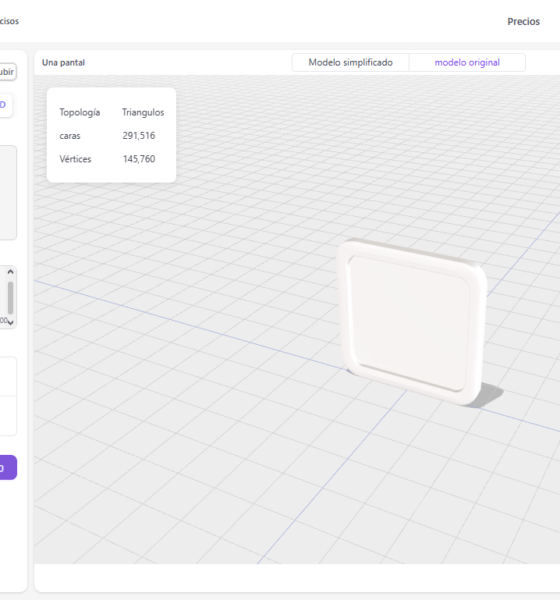Click the scroll down arrow in the side panel
This screenshot has width=560, height=600.
click(x=10, y=322)
